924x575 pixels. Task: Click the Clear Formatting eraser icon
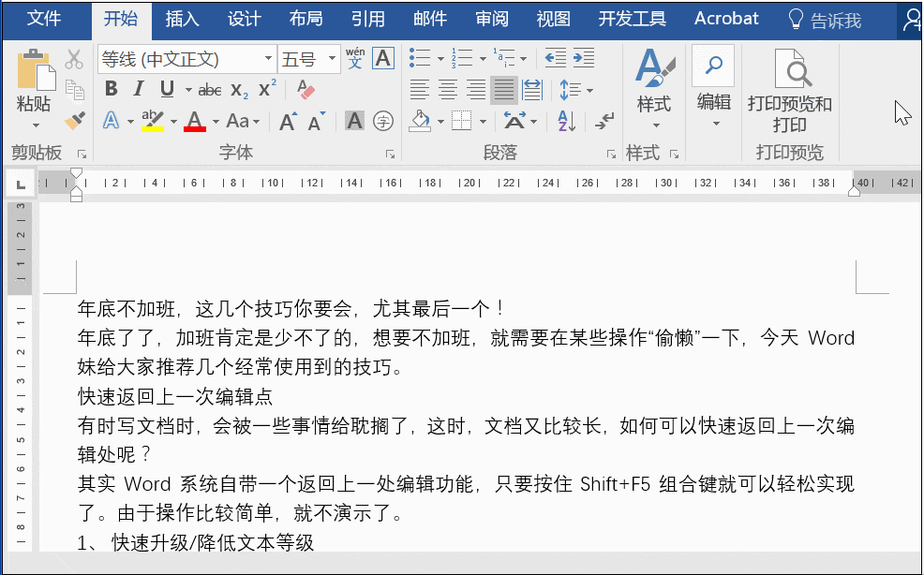pos(306,90)
